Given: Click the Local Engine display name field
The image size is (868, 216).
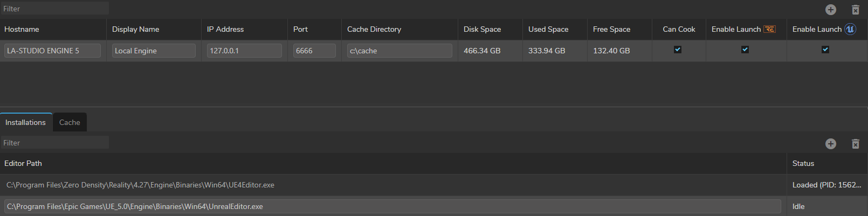Looking at the screenshot, I should click(154, 51).
